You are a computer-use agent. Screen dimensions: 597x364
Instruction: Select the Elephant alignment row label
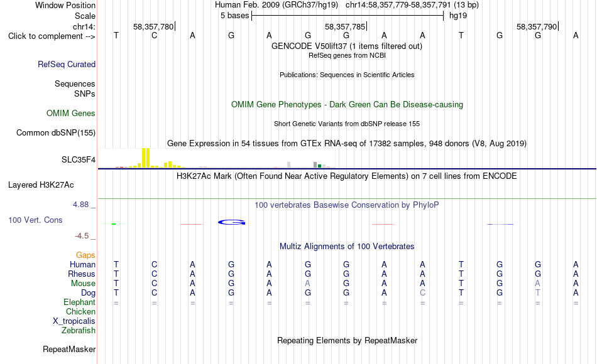[x=80, y=302]
